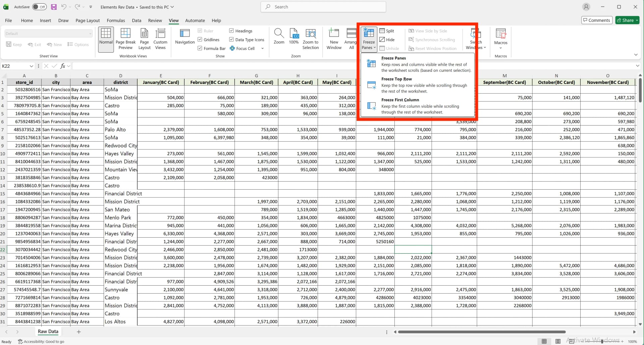
Task: Split the worksheet window
Action: pos(387,31)
